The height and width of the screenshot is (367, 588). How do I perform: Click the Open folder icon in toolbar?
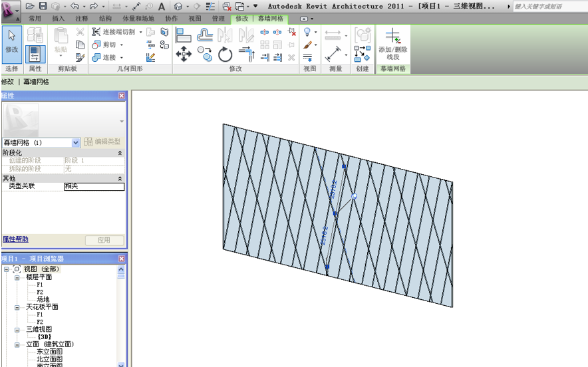pyautogui.click(x=30, y=6)
